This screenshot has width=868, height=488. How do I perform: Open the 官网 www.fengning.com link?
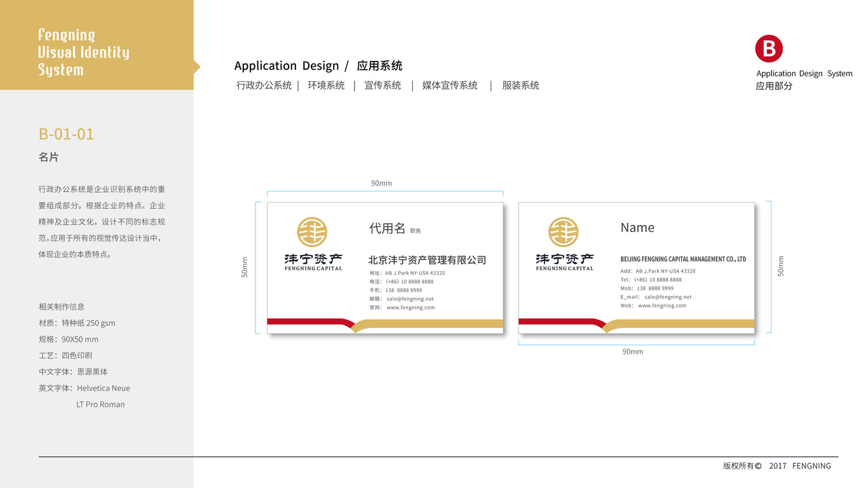[x=402, y=308]
